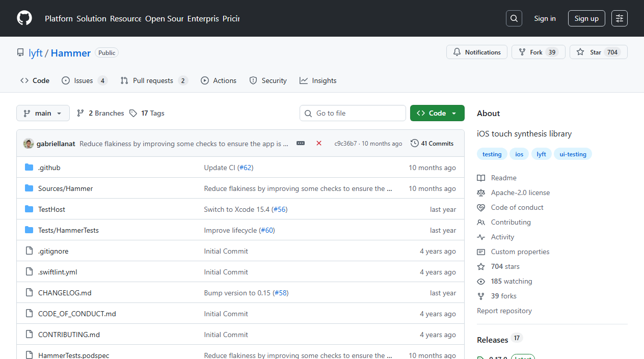Click the Report repository link
644x359 pixels.
click(x=504, y=311)
